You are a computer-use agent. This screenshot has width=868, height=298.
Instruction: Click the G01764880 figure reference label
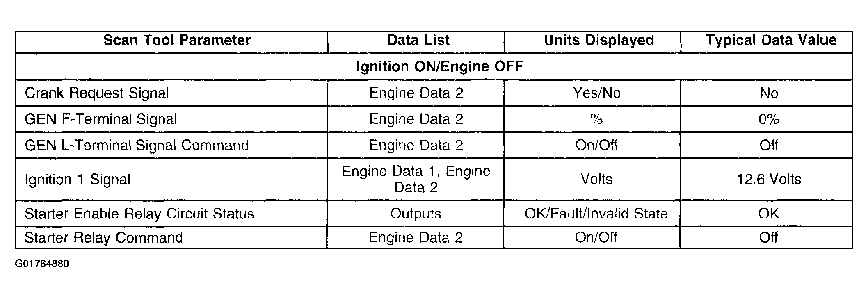(x=42, y=264)
